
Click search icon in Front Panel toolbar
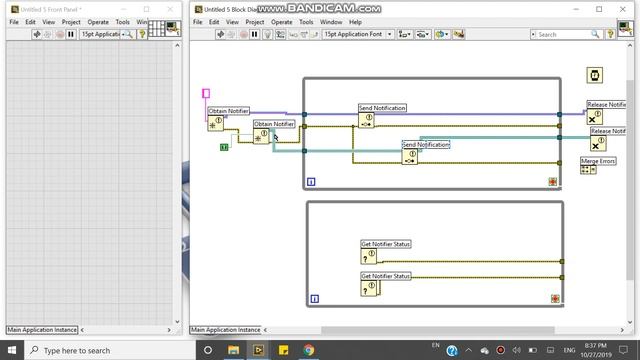[129, 34]
